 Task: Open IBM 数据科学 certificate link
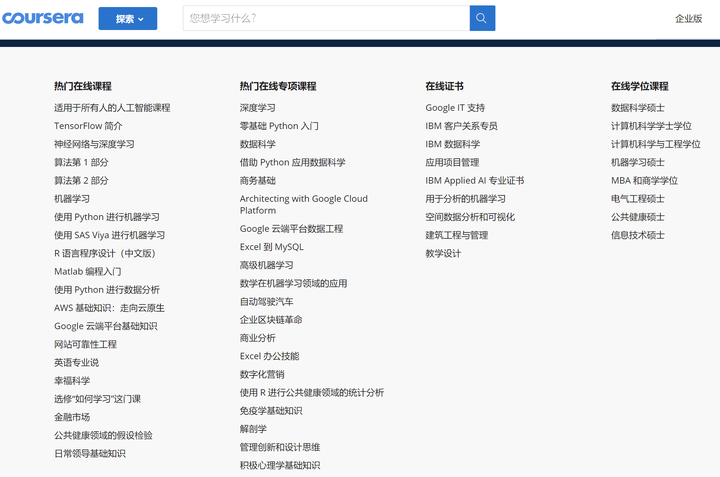(453, 144)
